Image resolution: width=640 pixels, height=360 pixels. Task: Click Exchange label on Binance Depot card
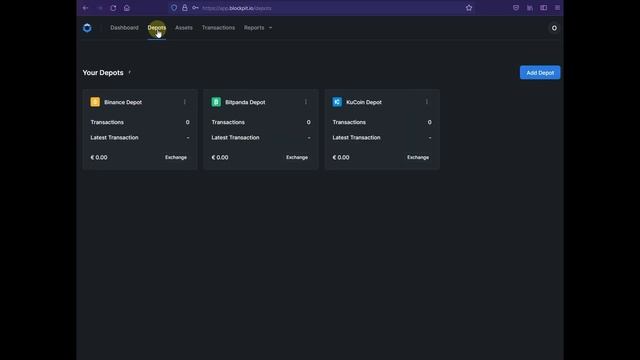click(176, 157)
